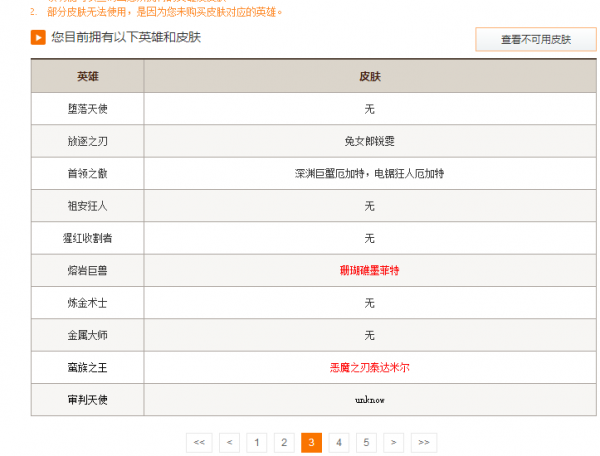Click 无 skin value in 金属大师 row
600x456 pixels.
pyautogui.click(x=370, y=335)
